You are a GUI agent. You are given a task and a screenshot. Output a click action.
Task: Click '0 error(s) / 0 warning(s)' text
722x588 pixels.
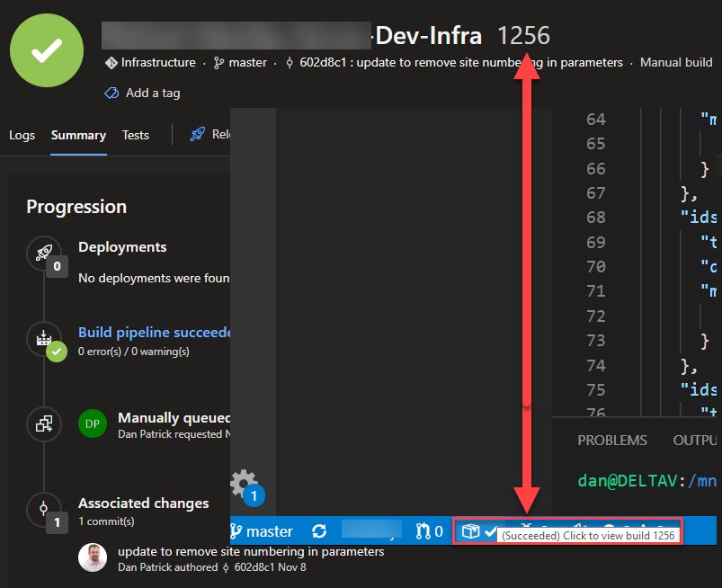[x=134, y=352]
